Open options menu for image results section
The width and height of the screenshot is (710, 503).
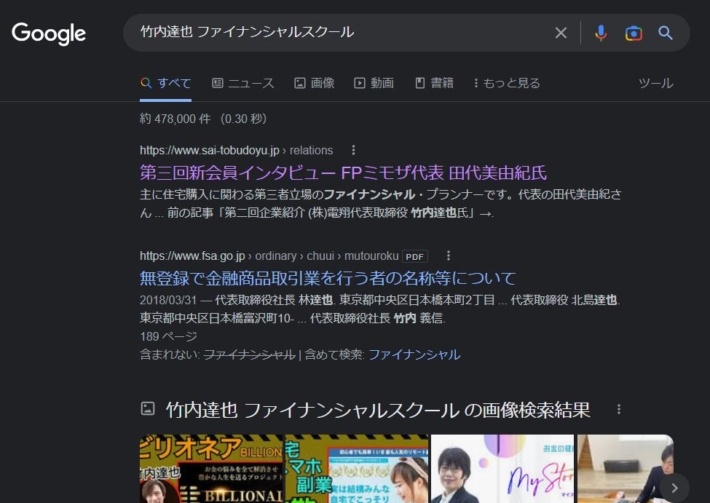pyautogui.click(x=619, y=409)
